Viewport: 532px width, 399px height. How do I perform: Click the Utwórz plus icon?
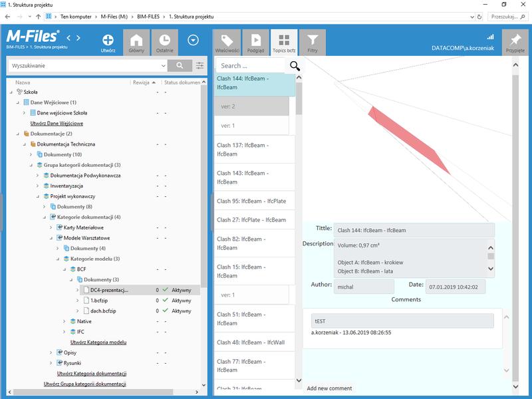point(108,40)
